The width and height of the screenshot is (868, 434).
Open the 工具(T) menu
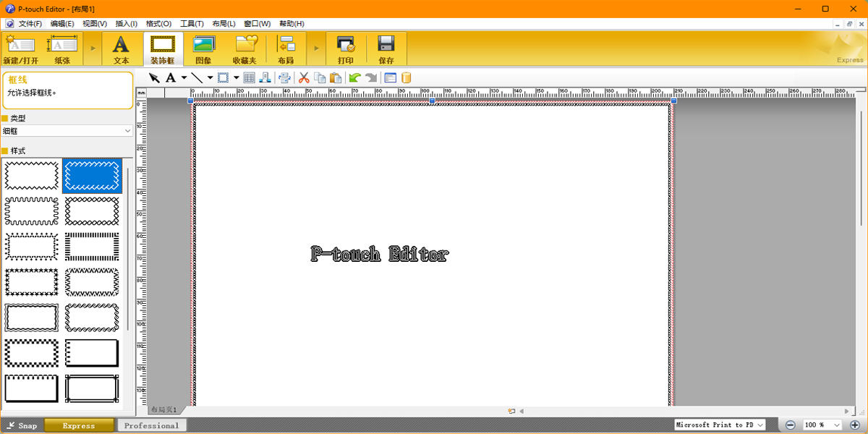pyautogui.click(x=192, y=24)
